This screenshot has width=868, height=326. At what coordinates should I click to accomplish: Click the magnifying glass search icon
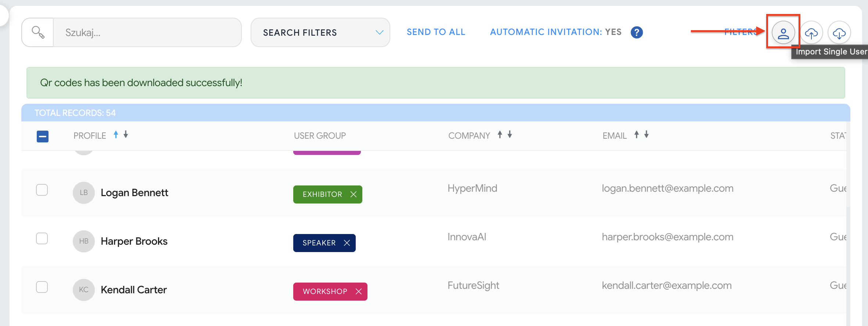pos(38,32)
